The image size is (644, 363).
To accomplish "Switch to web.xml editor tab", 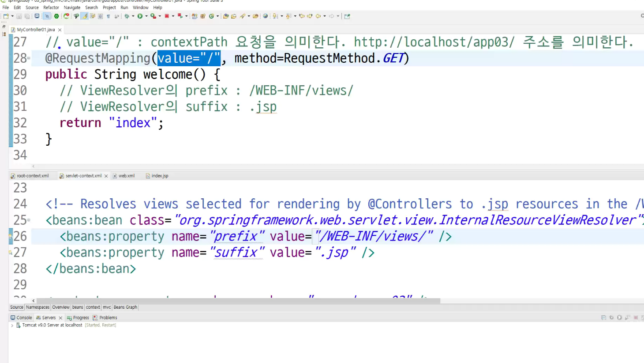I will pyautogui.click(x=124, y=176).
